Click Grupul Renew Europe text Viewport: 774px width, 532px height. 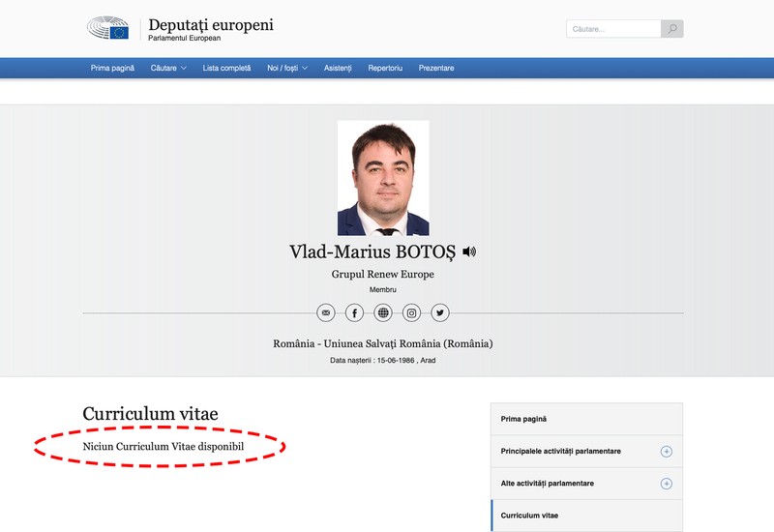[383, 275]
